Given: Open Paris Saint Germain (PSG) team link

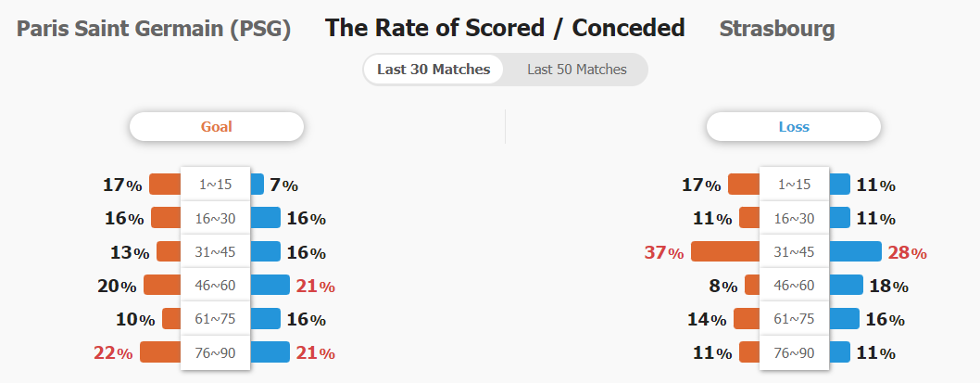Looking at the screenshot, I should [154, 29].
